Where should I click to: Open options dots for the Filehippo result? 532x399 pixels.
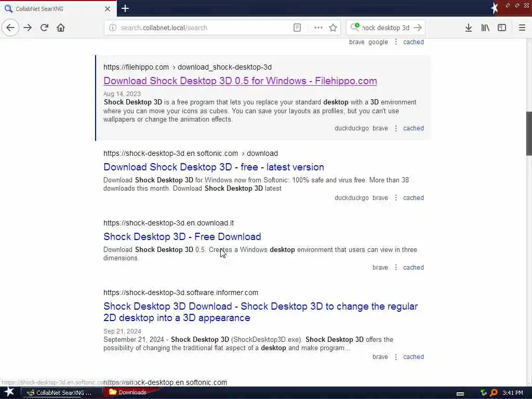pos(395,128)
